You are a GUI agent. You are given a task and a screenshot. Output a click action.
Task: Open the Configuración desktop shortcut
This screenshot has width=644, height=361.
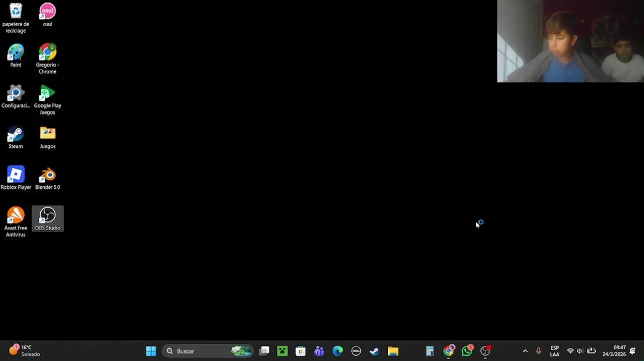(16, 96)
